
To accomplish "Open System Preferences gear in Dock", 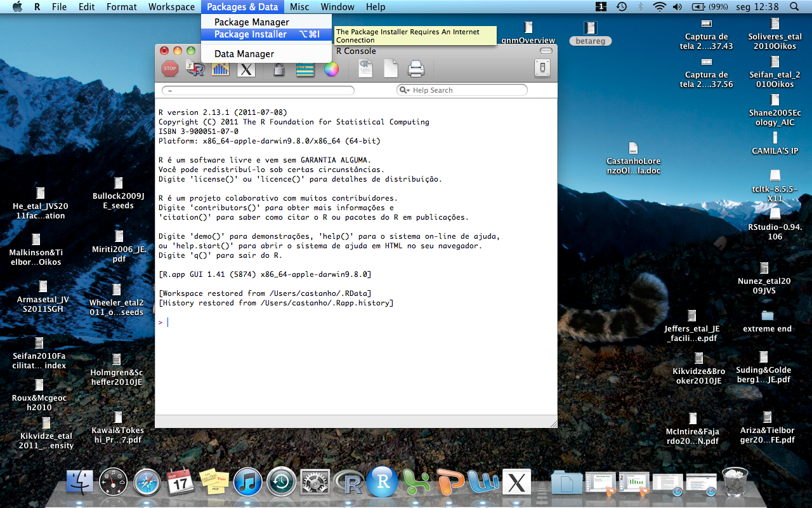I will 315,482.
